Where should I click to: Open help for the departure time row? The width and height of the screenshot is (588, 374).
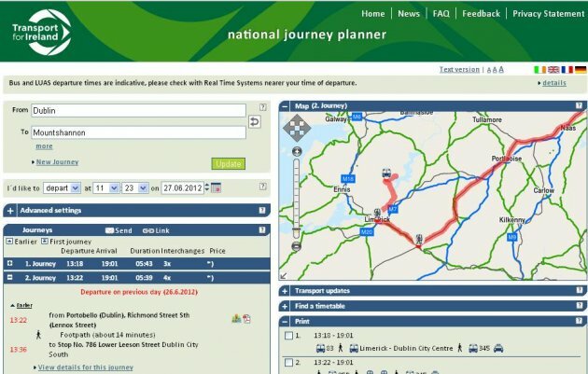[263, 187]
